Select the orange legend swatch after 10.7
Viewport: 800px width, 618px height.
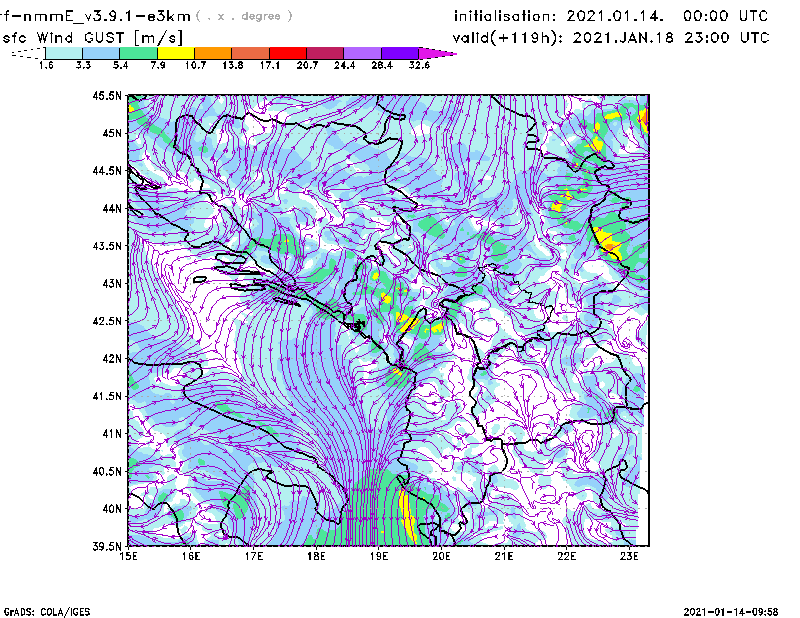pyautogui.click(x=213, y=53)
